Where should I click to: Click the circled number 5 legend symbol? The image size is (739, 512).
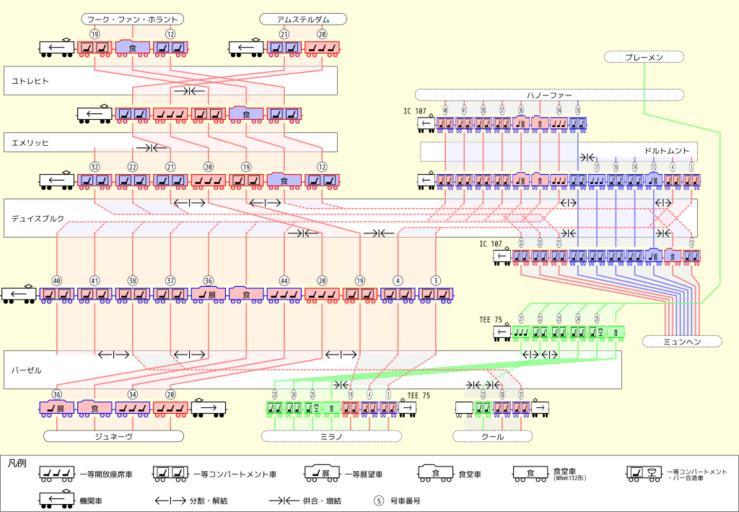pos(379,499)
